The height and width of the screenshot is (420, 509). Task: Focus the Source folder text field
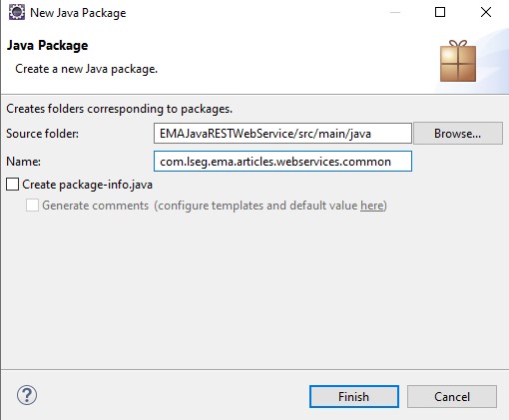point(282,134)
